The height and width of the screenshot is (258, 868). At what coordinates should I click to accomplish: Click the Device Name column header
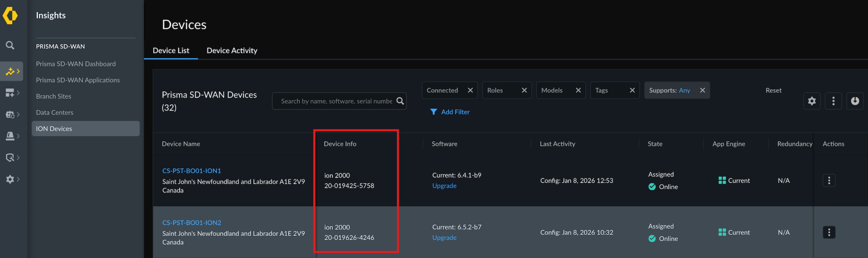tap(181, 144)
